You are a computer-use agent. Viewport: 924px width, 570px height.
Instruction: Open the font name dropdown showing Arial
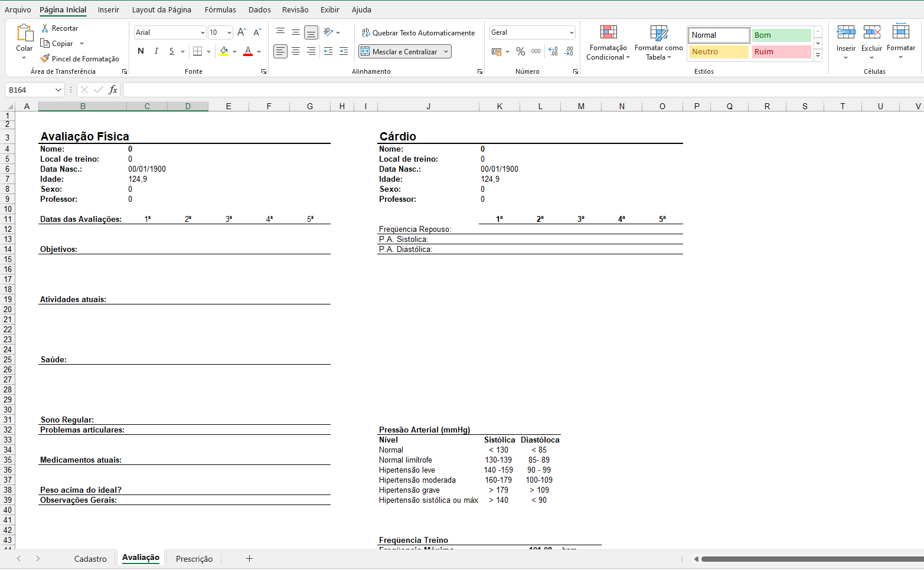pos(203,32)
